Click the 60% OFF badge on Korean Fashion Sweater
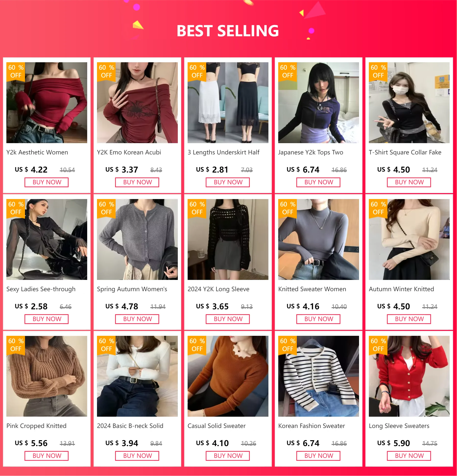This screenshot has height=476, width=457. coord(288,345)
